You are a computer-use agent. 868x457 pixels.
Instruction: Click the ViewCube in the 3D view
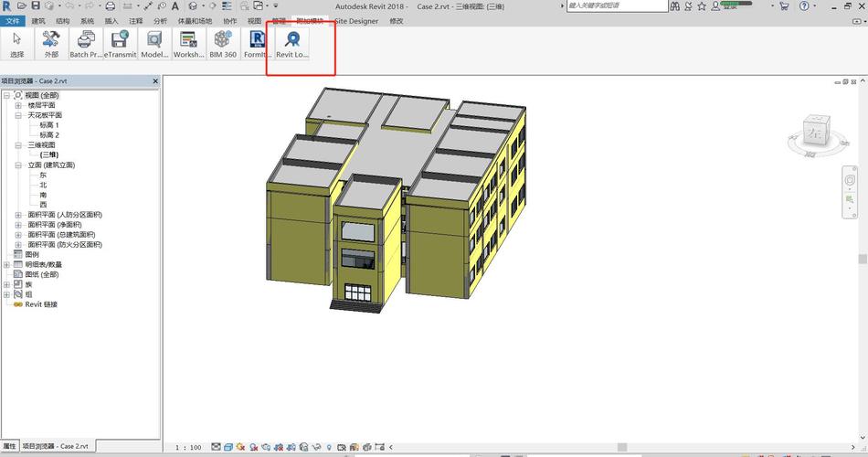[x=817, y=130]
